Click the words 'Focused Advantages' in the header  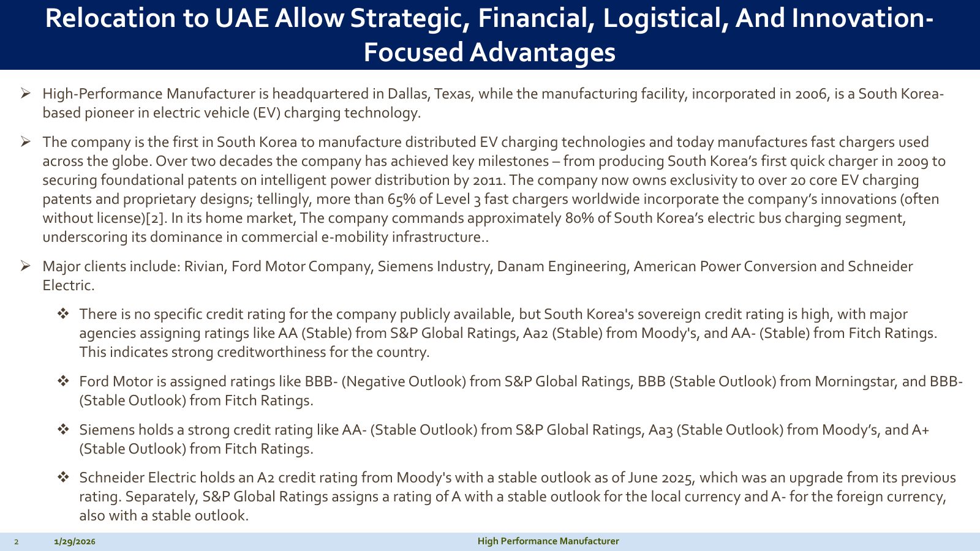tap(489, 52)
